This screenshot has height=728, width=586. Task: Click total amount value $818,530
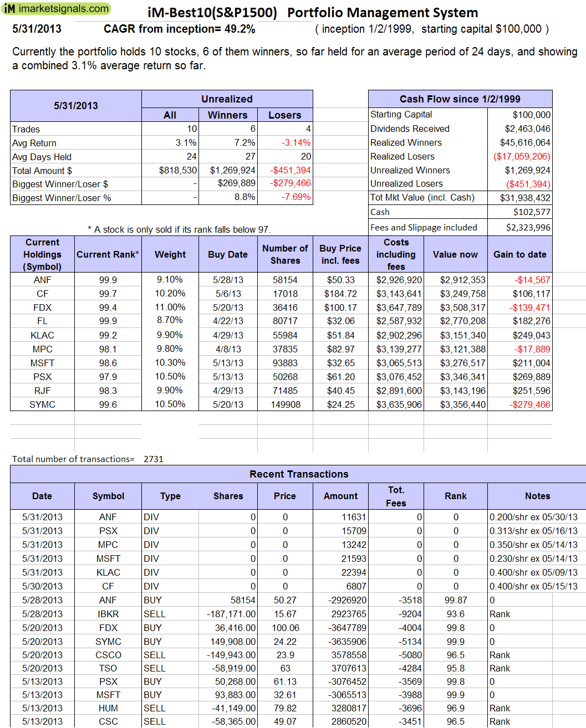click(x=178, y=171)
